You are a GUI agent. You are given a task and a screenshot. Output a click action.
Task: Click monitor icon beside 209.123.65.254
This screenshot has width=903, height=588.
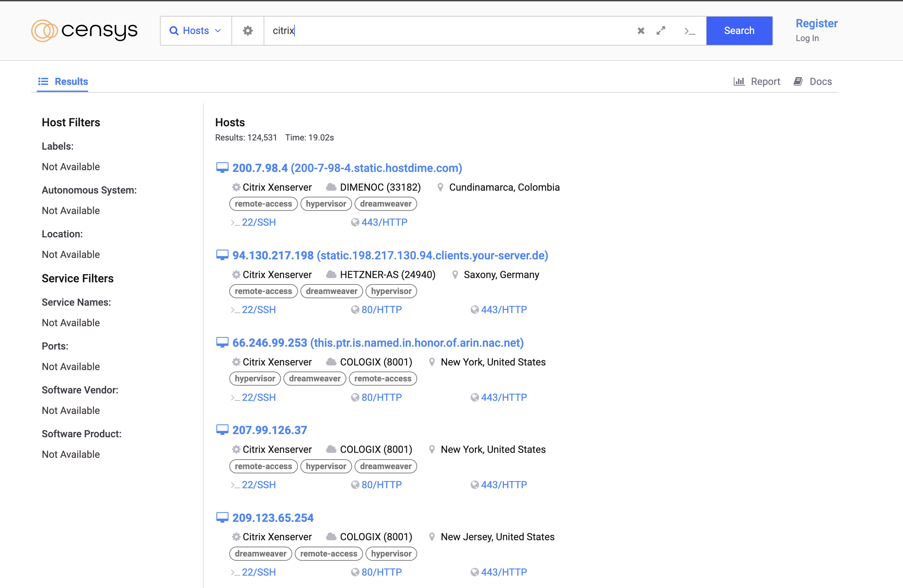[222, 518]
